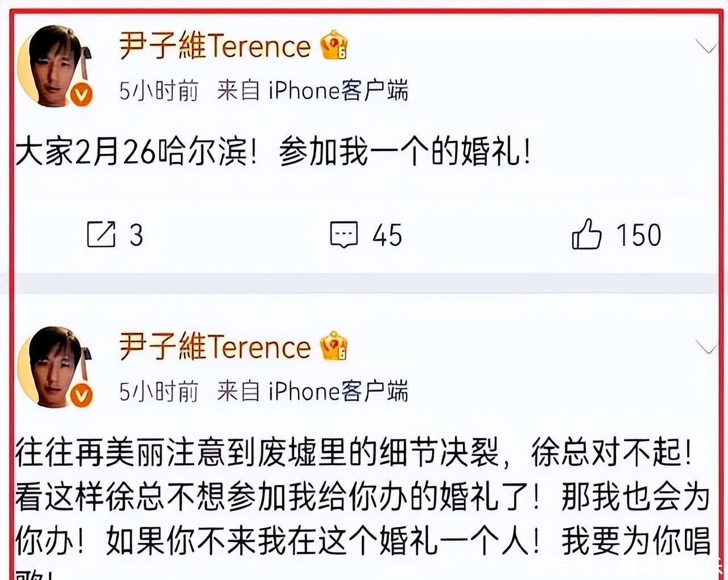Click the crown membership badge on first post
This screenshot has height=580, width=728.
coord(334,45)
